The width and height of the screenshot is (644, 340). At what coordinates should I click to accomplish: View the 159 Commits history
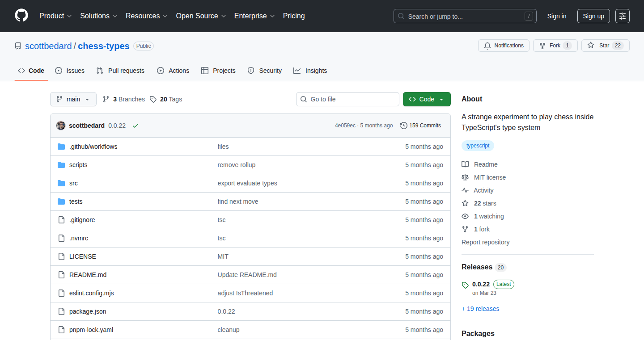coord(421,126)
